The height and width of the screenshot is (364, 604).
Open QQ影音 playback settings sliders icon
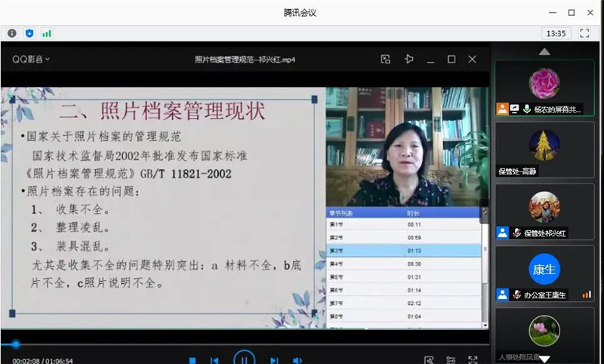tap(451, 359)
